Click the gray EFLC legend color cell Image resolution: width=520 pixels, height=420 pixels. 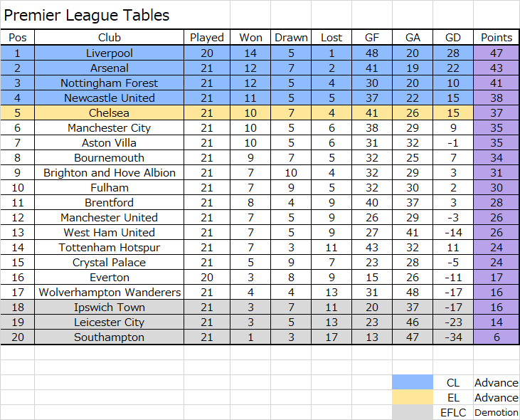[412, 412]
